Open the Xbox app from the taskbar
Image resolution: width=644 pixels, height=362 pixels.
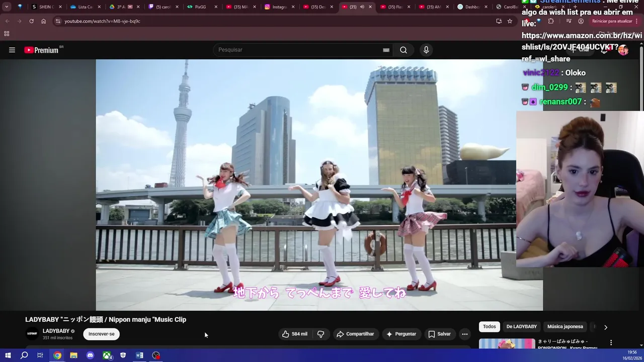pos(107,355)
